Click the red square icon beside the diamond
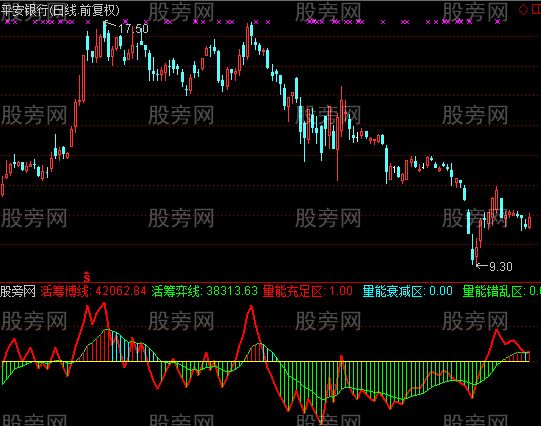This screenshot has width=541, height=426. [x=536, y=9]
